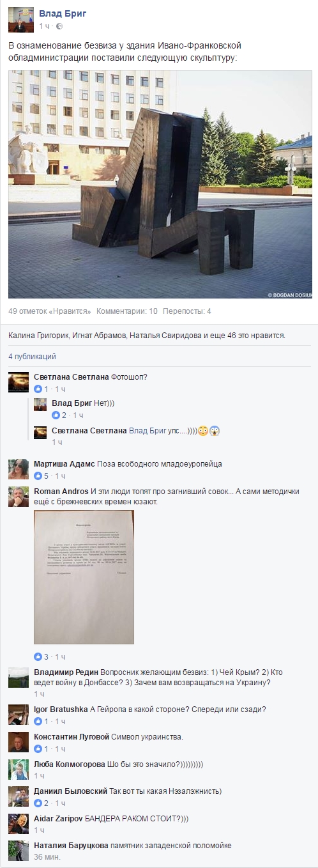Open Перепосты: 4 link
Screen dimensions: 318x868
click(x=187, y=311)
